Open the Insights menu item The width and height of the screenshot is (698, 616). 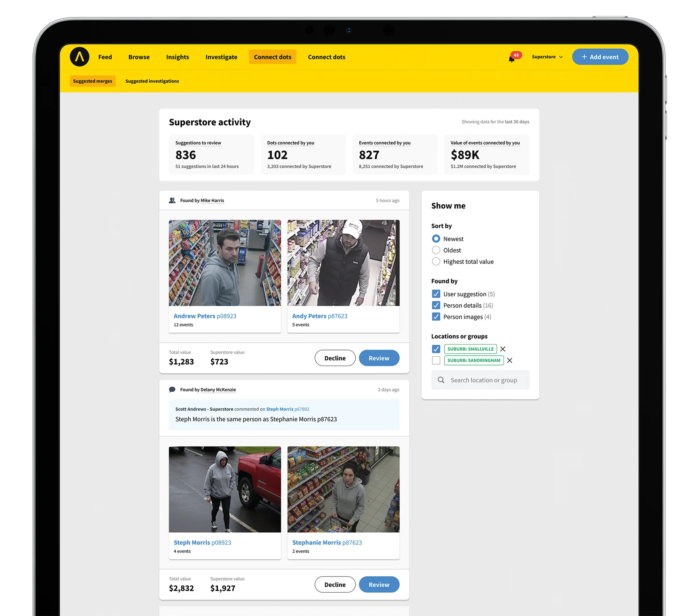177,57
